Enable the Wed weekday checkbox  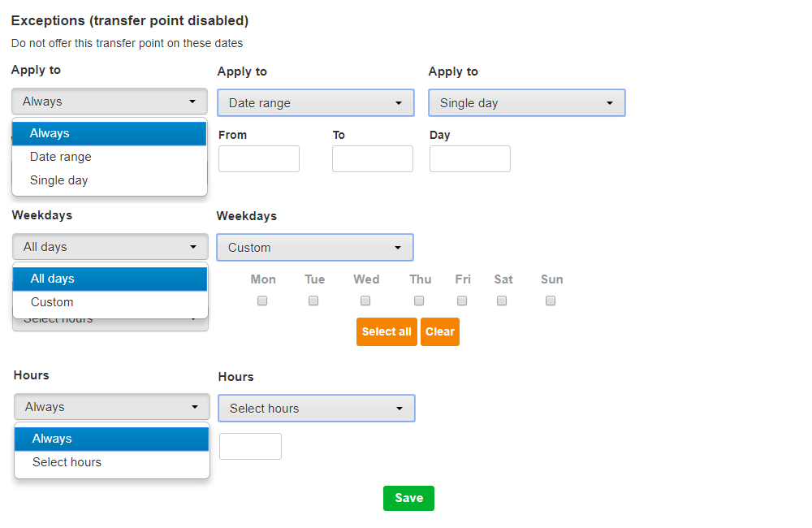click(365, 301)
